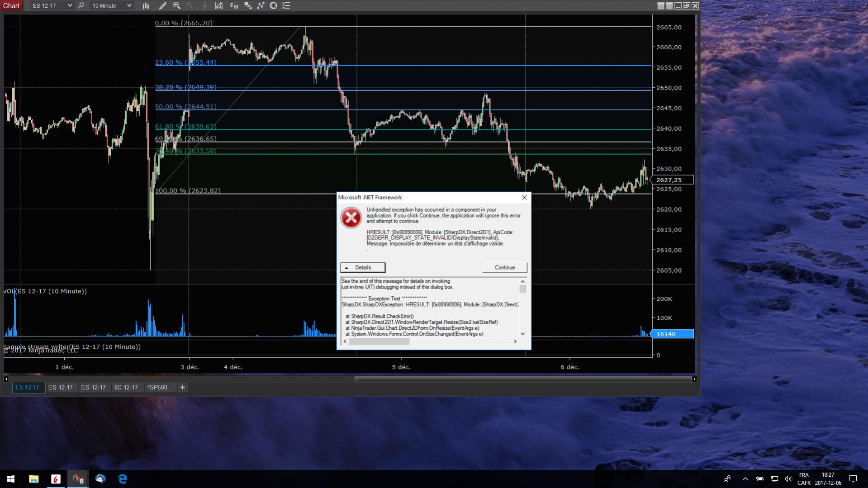Open Thunderbird from the taskbar
The width and height of the screenshot is (868, 488).
tap(100, 479)
